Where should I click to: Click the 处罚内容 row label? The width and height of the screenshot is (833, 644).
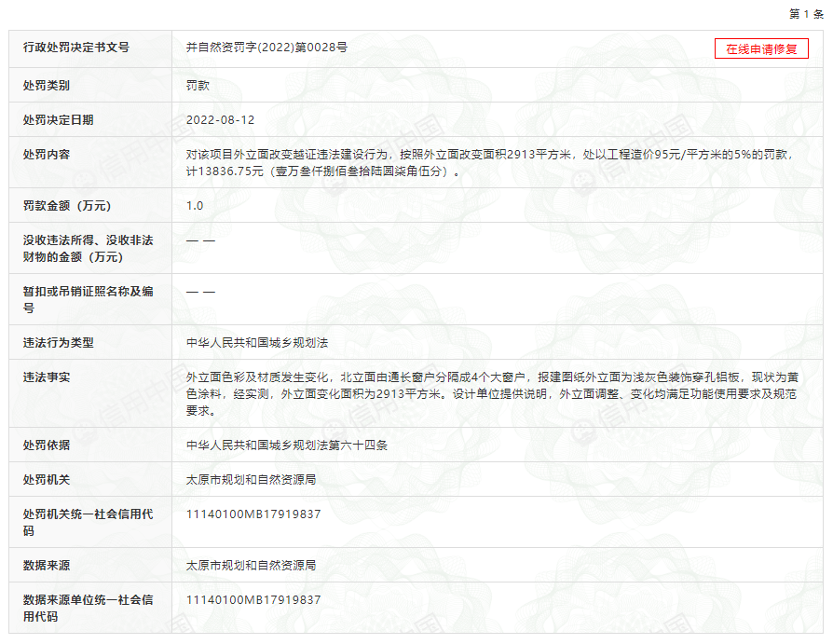click(47, 155)
